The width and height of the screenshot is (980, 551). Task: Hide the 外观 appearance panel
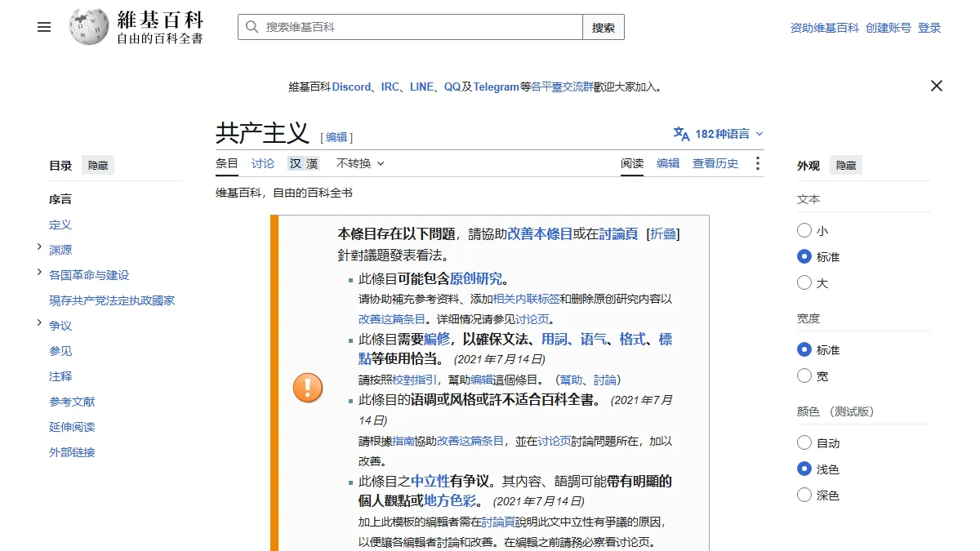coord(846,165)
